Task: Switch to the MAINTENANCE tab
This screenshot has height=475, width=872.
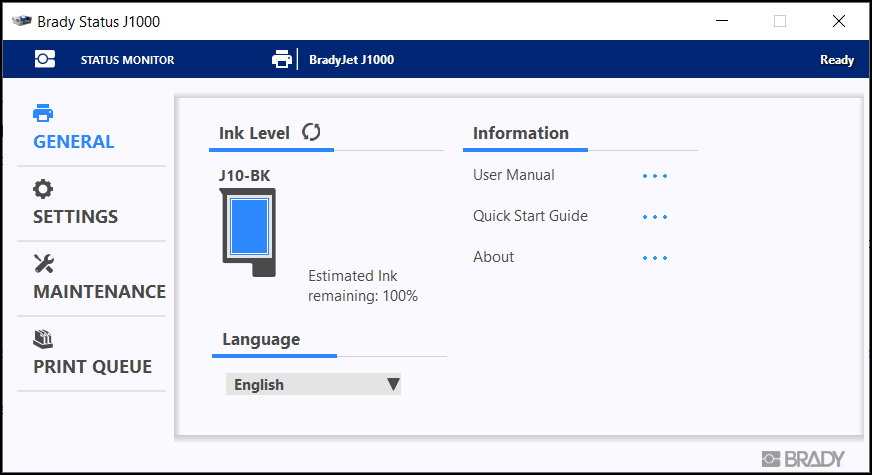Action: click(x=100, y=292)
